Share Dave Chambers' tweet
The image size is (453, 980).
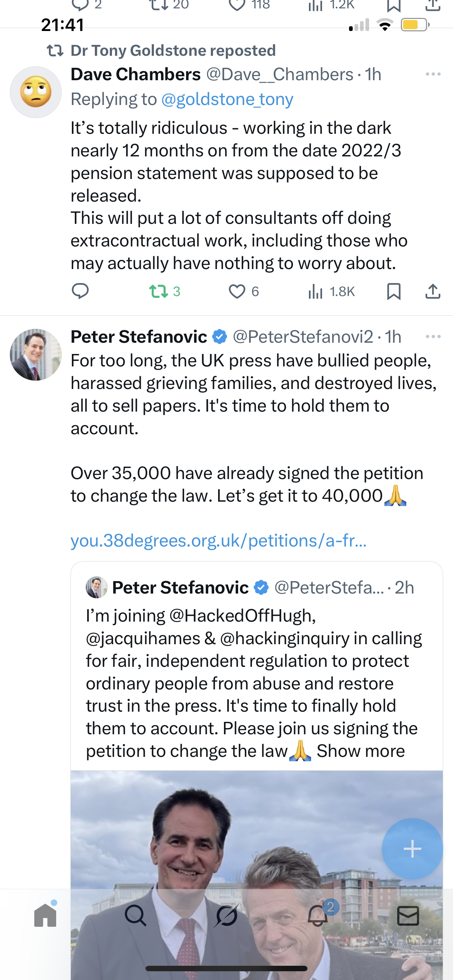pos(433,291)
